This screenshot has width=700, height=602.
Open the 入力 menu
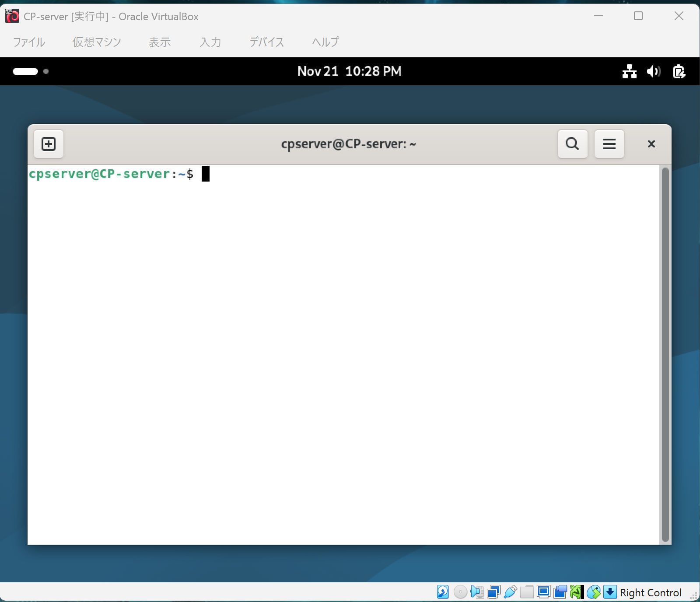(210, 42)
